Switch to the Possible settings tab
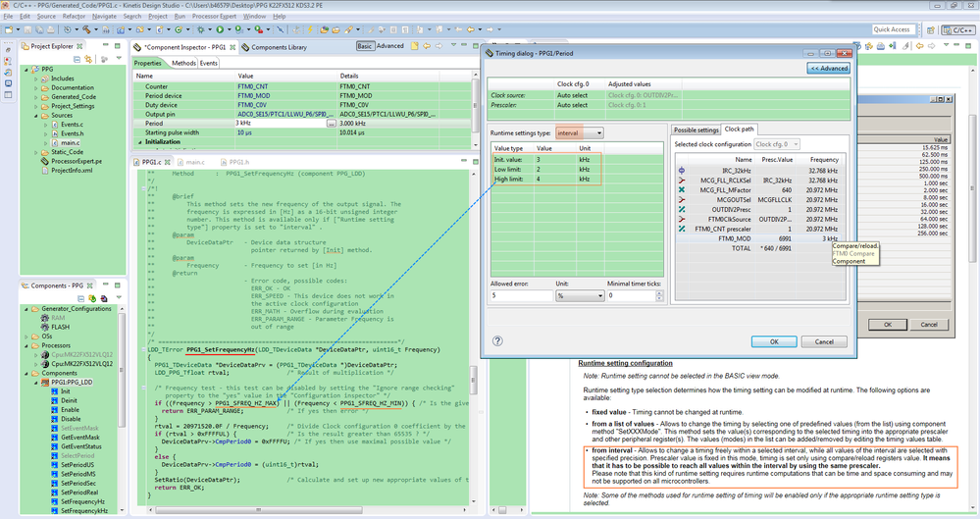 (x=696, y=130)
